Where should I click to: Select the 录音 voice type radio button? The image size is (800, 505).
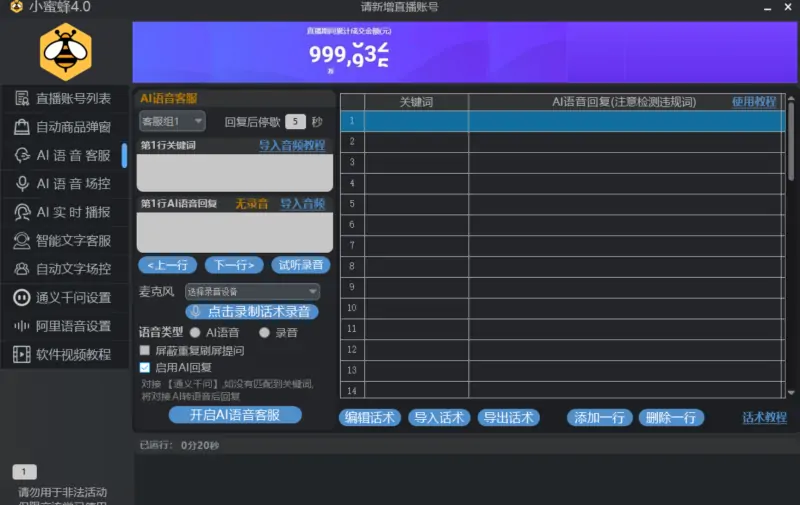coord(264,332)
